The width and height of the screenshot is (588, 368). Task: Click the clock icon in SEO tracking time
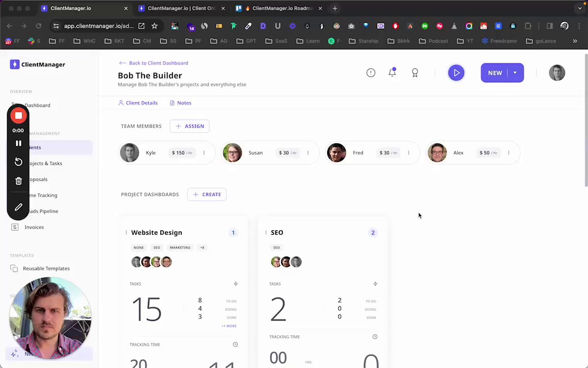[375, 337]
